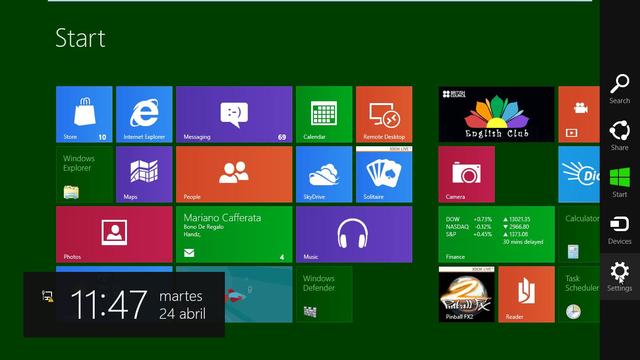
Task: Open the Settings charm
Action: (x=620, y=276)
